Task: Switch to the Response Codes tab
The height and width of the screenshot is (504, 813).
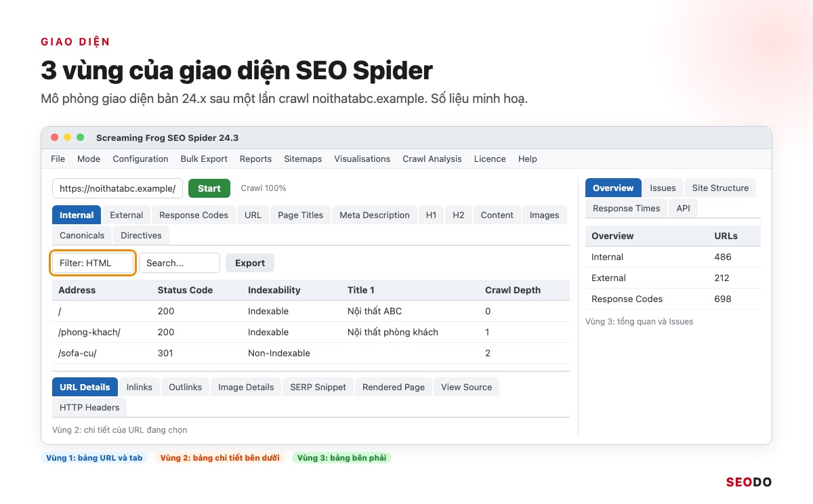Action: (x=194, y=215)
